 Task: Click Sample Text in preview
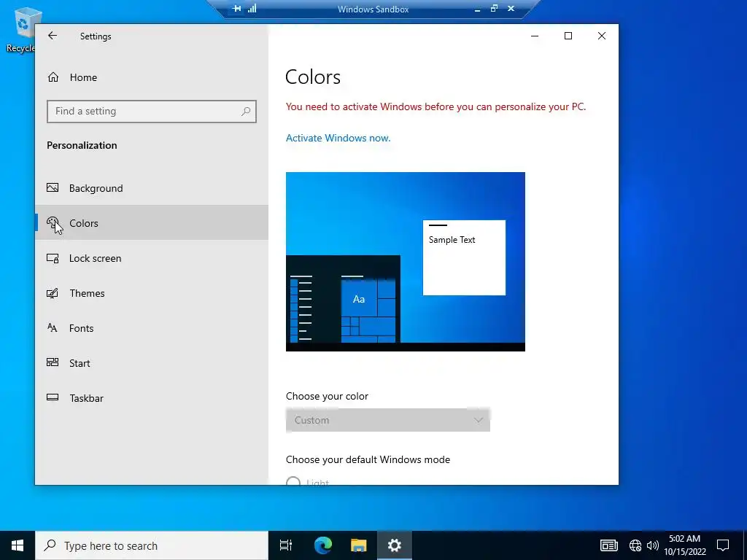pos(452,239)
